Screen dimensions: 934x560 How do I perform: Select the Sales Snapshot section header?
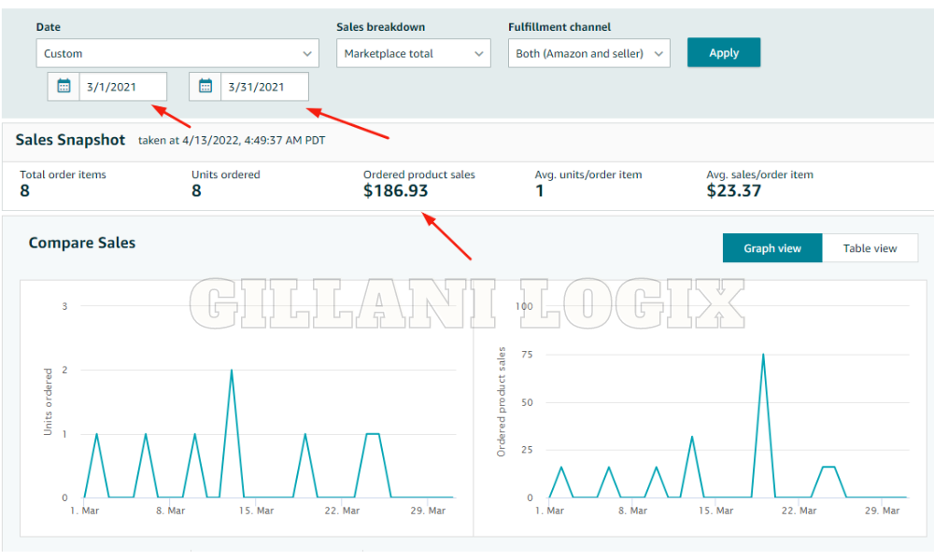click(x=70, y=140)
